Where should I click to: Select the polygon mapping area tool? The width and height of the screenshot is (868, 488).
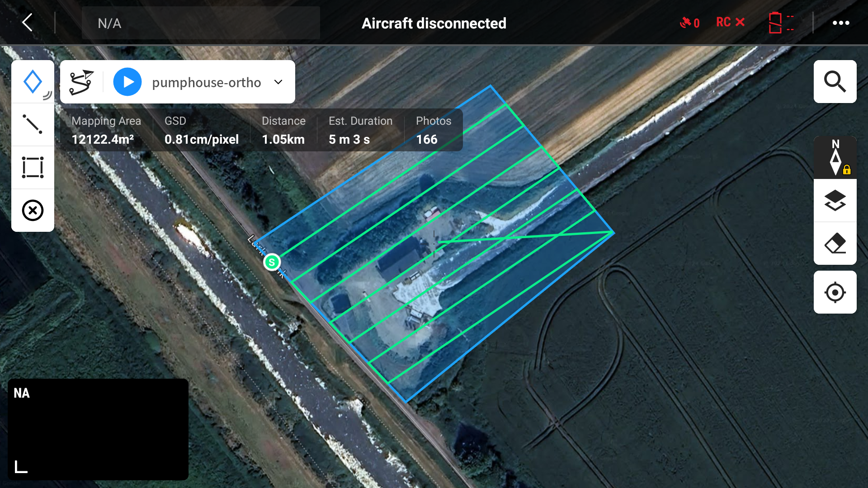[x=33, y=82]
